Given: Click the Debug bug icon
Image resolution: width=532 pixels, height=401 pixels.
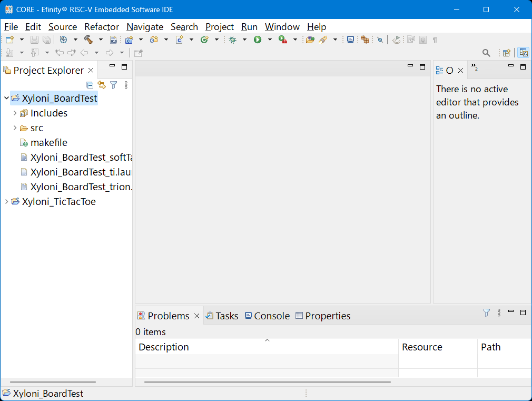Looking at the screenshot, I should point(232,40).
